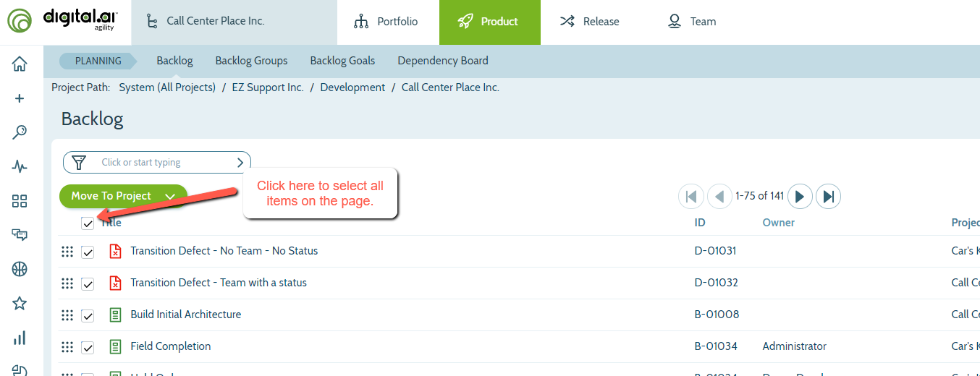The height and width of the screenshot is (376, 980).
Task: Open the activity pulse icon in sidebar
Action: (x=20, y=167)
